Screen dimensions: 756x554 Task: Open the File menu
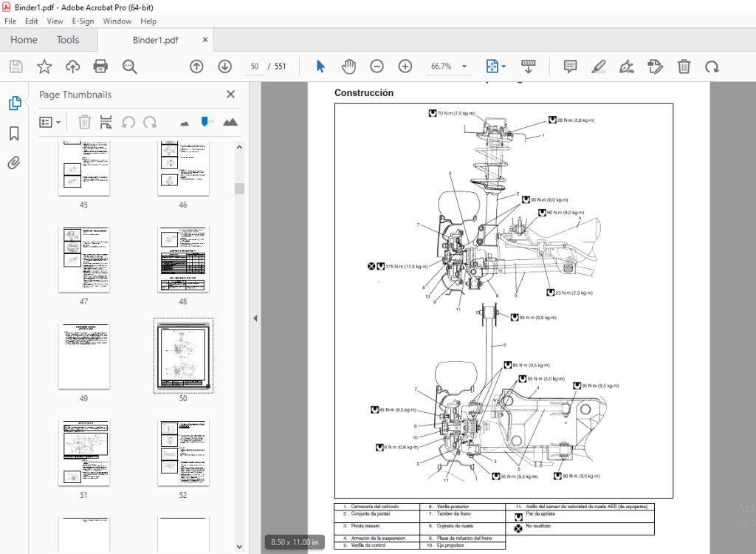coord(10,21)
